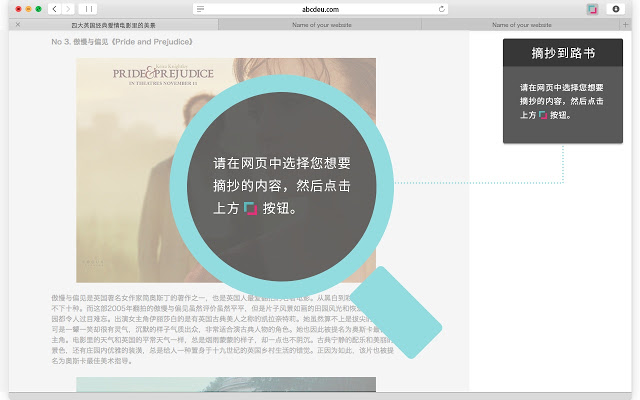Click the '摘抄到路书' popup header
The image size is (640, 400).
[563, 53]
